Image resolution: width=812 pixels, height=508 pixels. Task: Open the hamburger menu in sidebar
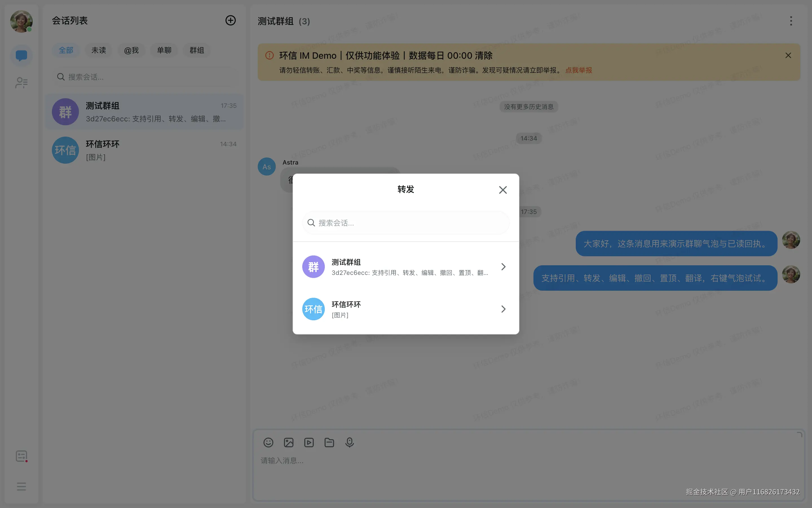pos(21,487)
